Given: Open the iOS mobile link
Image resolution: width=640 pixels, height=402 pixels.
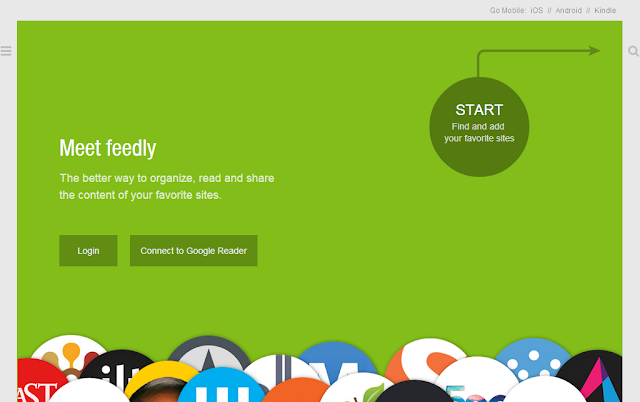Looking at the screenshot, I should click(536, 11).
